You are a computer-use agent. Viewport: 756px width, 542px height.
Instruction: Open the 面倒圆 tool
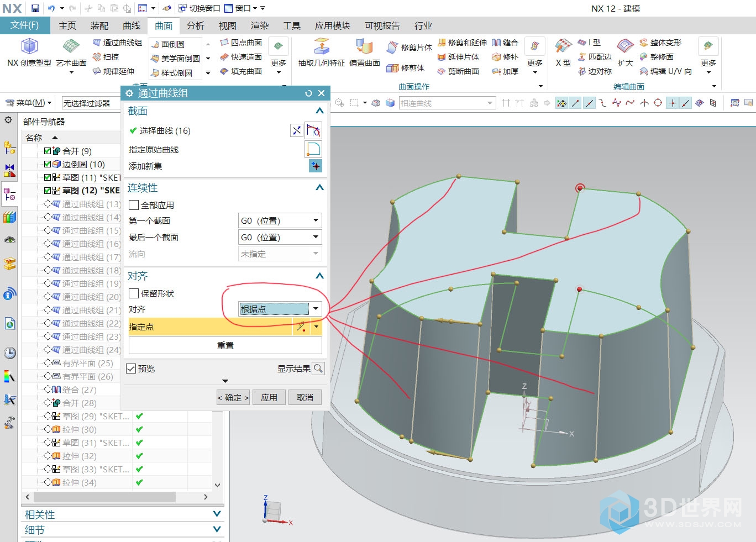(168, 44)
